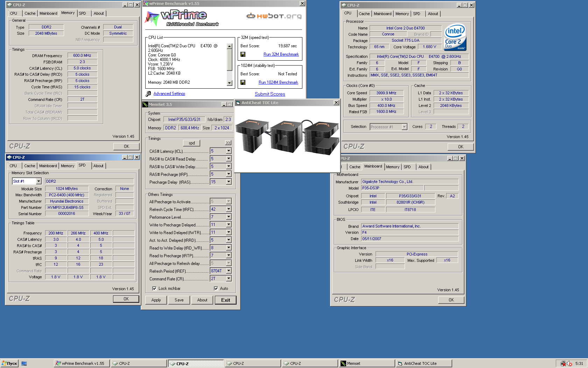Click the spd button in MemSet Timings
The width and height of the screenshot is (588, 368).
[x=192, y=143]
